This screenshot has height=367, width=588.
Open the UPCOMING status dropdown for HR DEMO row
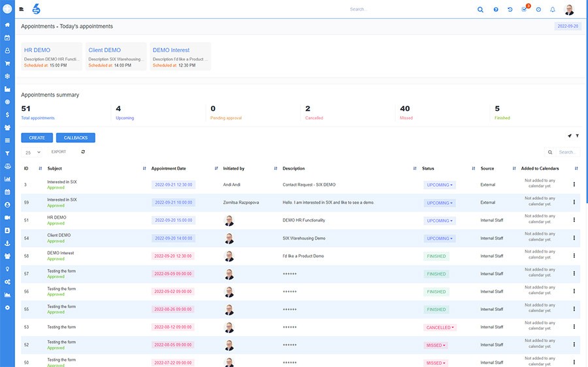click(440, 221)
